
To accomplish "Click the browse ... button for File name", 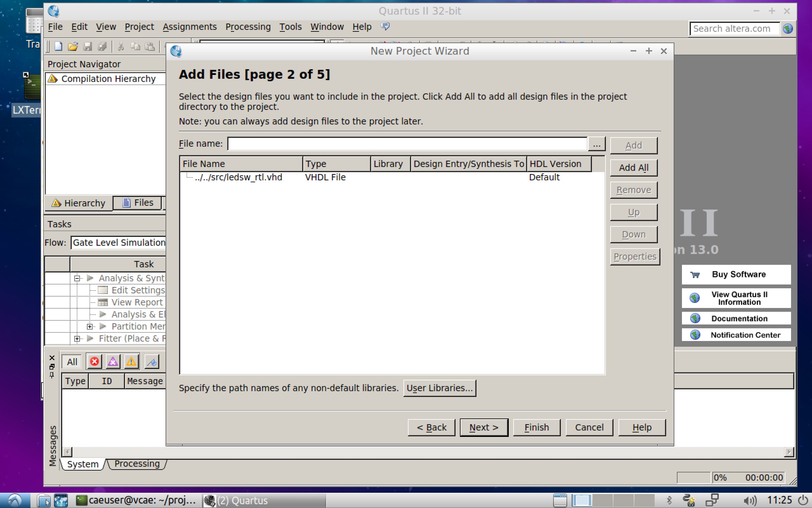I will [596, 144].
